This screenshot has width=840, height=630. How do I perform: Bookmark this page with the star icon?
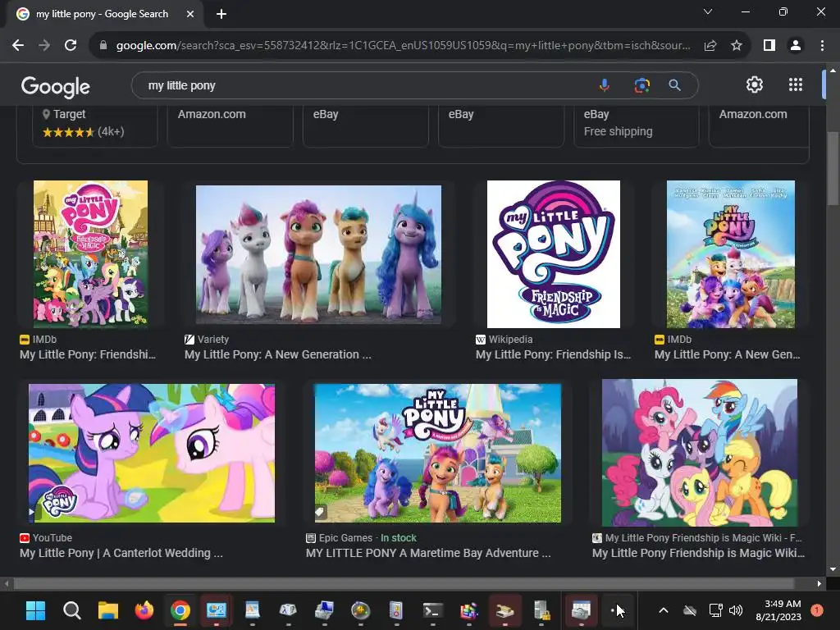[x=737, y=46]
